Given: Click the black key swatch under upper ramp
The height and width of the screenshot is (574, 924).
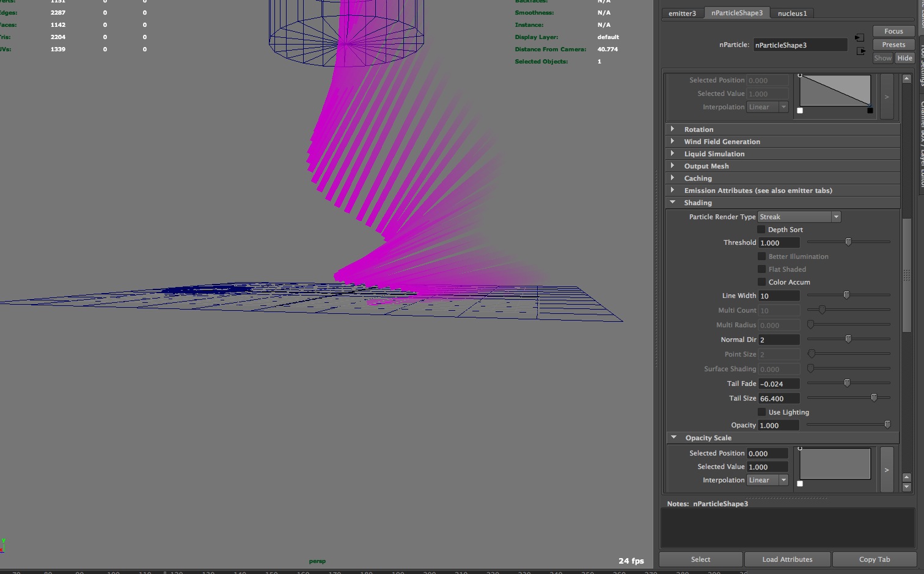Looking at the screenshot, I should (870, 111).
